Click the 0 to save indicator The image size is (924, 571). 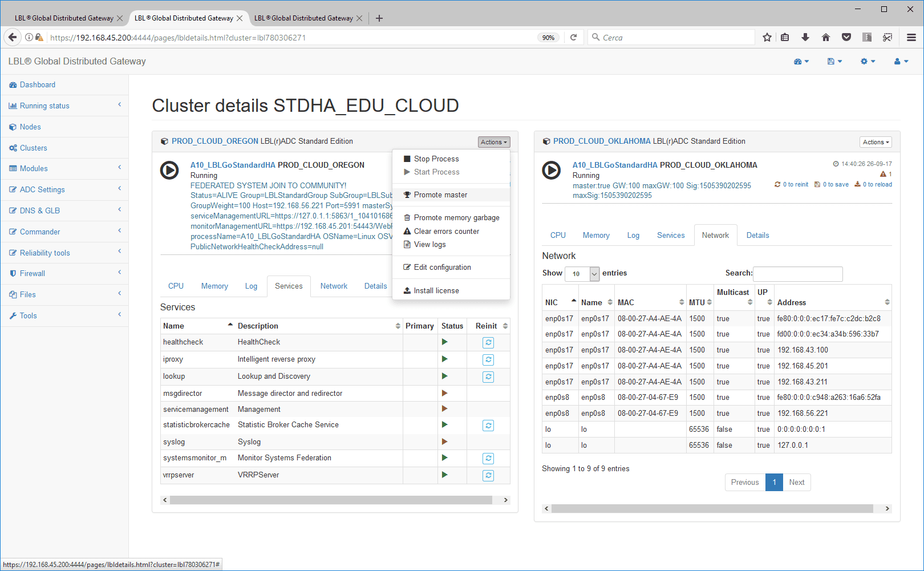[832, 184]
